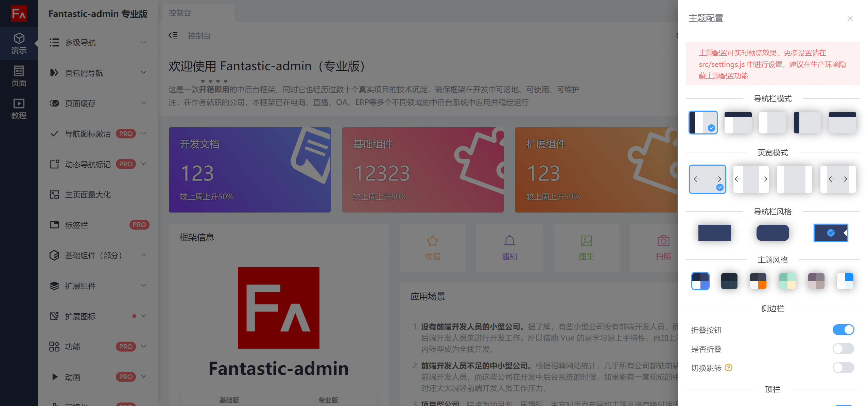Enable the 切换跳转 switch
868x406 pixels.
[x=843, y=368]
